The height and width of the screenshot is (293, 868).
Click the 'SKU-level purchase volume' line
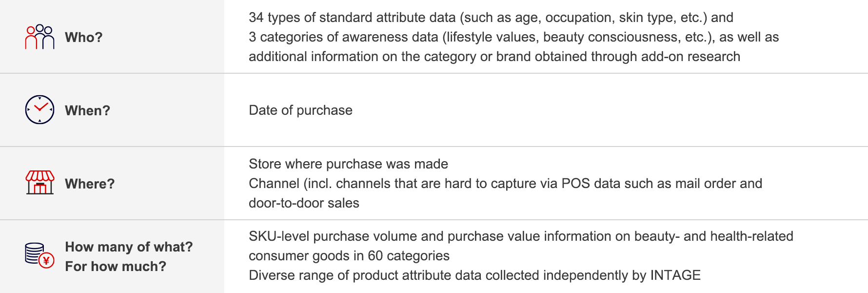coord(521,236)
